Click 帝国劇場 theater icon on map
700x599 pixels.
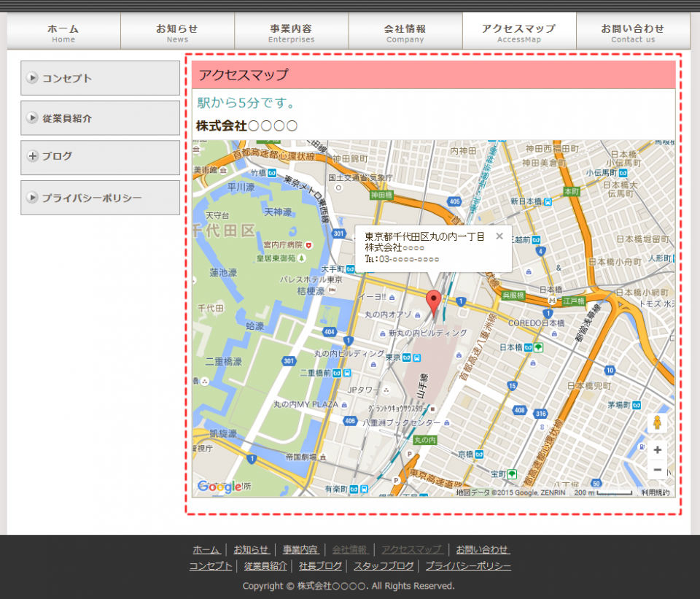tap(323, 457)
